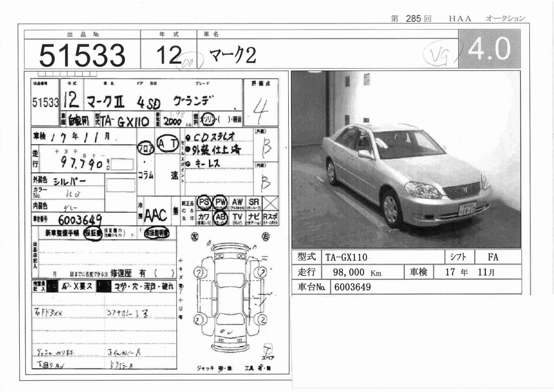This screenshot has width=554, height=392.
Task: Click the circled 取扱説明書 manual mark
Action: pyautogui.click(x=157, y=233)
